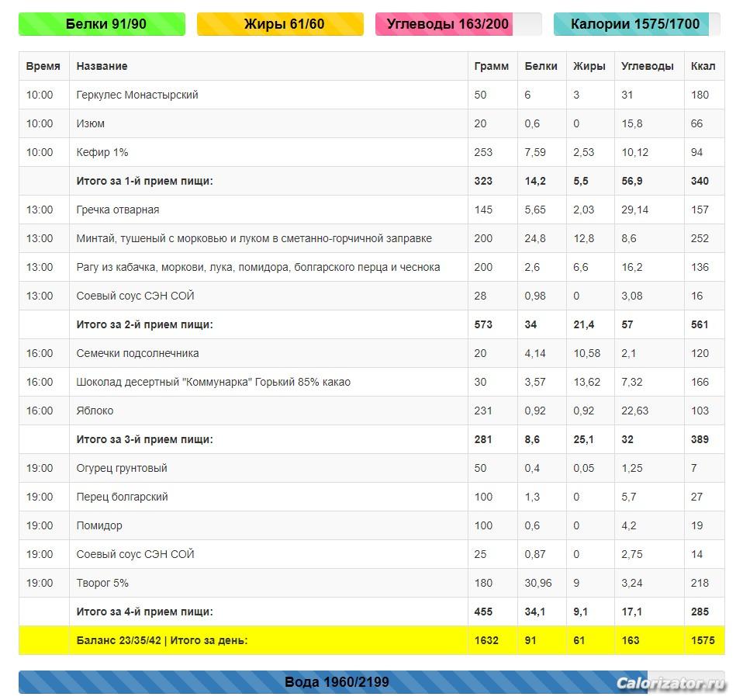The width and height of the screenshot is (743, 700).
Task: Click the Название column header
Action: (x=102, y=66)
